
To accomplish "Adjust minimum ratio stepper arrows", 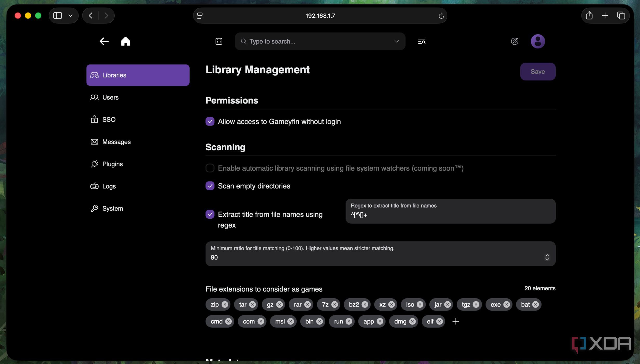I will pos(547,257).
